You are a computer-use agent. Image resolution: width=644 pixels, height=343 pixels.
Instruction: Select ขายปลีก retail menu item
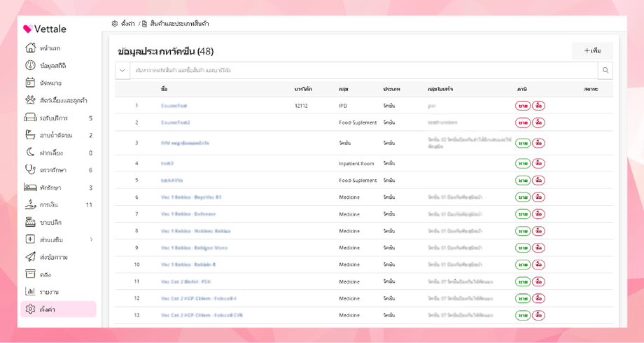[x=50, y=223]
